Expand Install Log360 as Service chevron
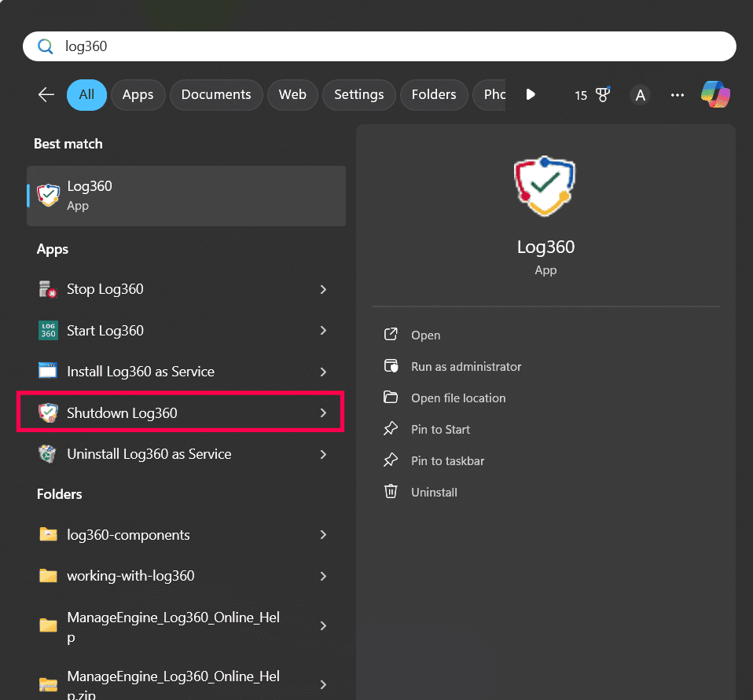753x700 pixels. tap(323, 372)
